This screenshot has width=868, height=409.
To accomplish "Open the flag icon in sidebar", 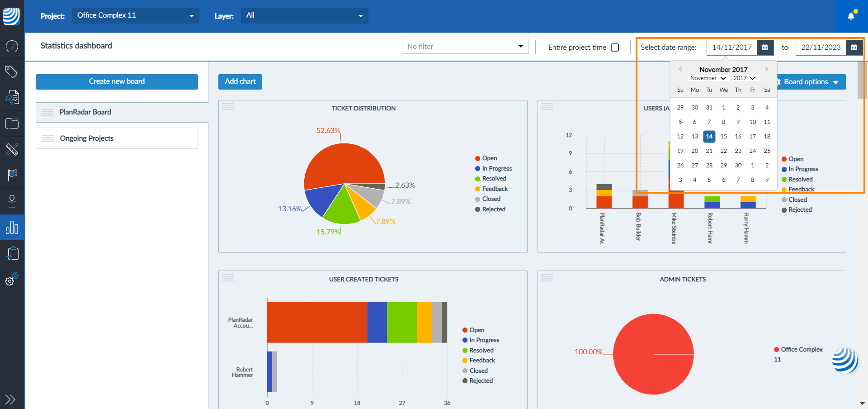I will tap(12, 175).
